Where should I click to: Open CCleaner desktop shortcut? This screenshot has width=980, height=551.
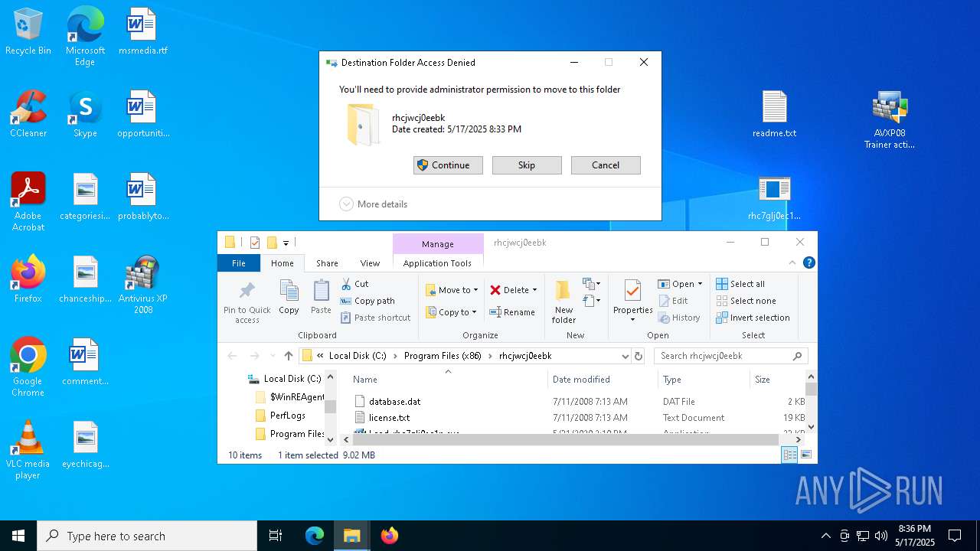click(x=28, y=115)
